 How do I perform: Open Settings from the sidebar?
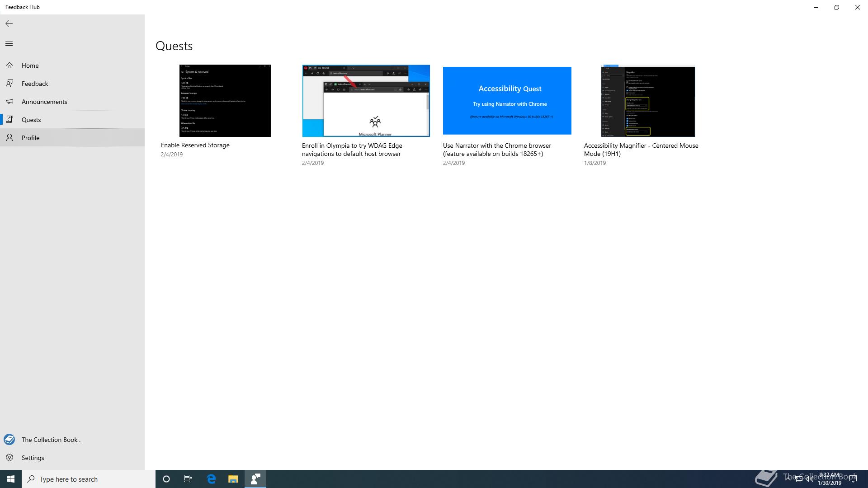tap(72, 458)
